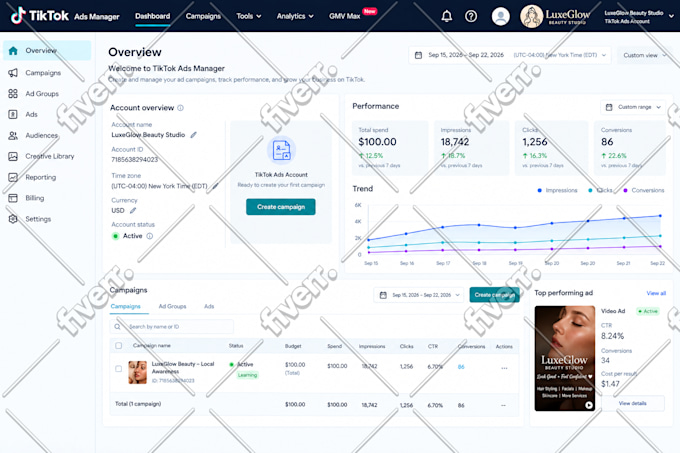Click the Overview home icon in sidebar
The height and width of the screenshot is (453, 680).
pos(13,50)
